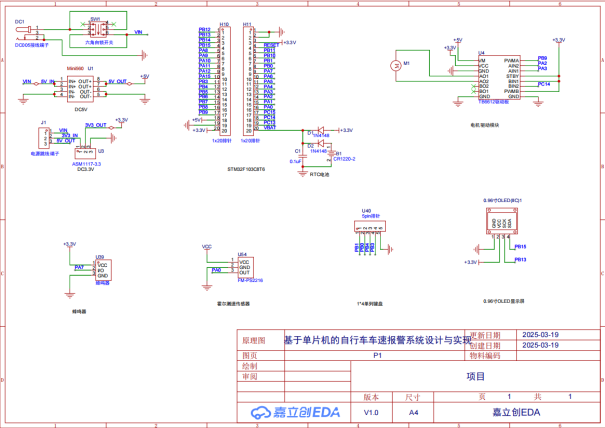
Task: Select the U39 buzzer module box
Action: pos(103,270)
